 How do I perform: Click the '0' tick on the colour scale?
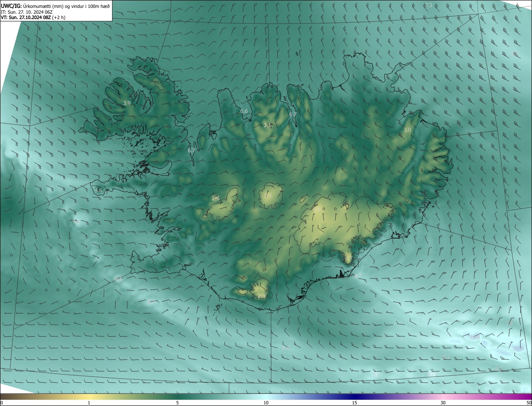pyautogui.click(x=2, y=403)
